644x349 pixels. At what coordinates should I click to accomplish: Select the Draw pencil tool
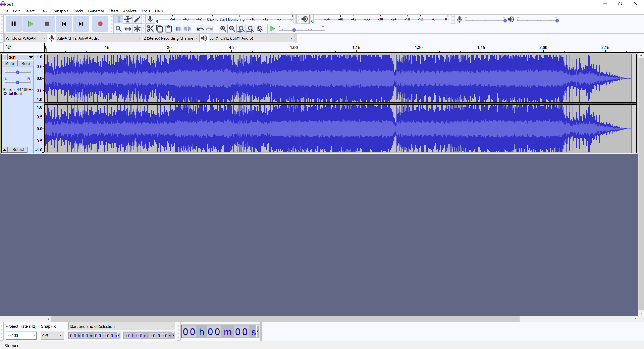(137, 19)
